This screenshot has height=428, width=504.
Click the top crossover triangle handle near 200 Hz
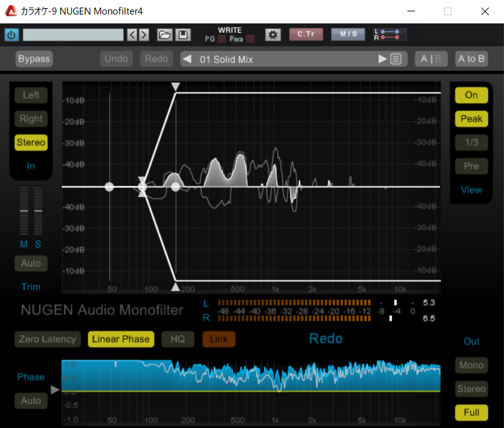[176, 86]
